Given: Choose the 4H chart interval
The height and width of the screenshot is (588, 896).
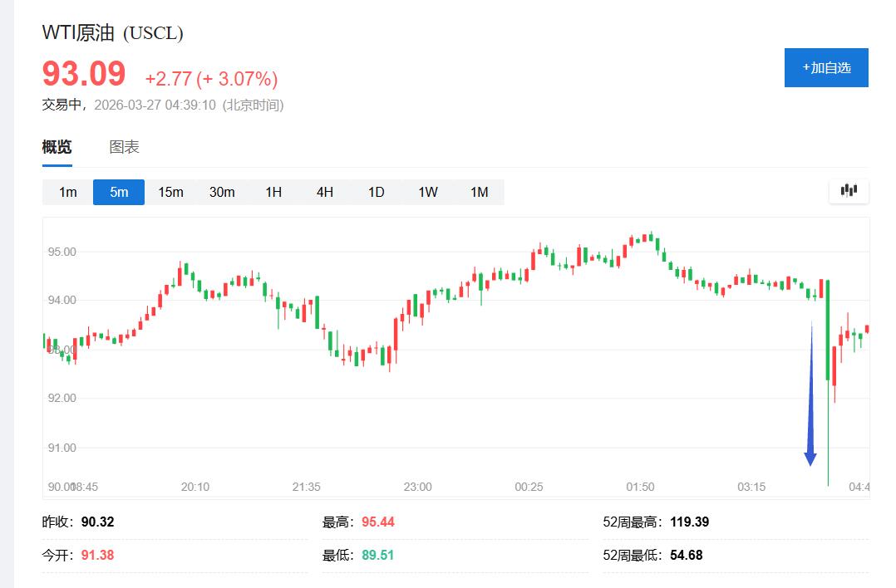Looking at the screenshot, I should [325, 192].
